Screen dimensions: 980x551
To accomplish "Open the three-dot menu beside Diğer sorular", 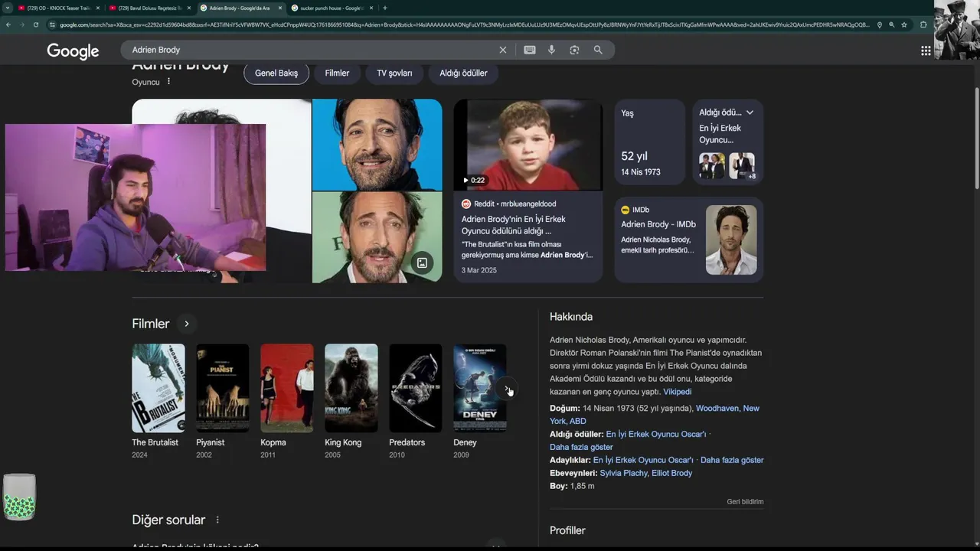I will [217, 520].
